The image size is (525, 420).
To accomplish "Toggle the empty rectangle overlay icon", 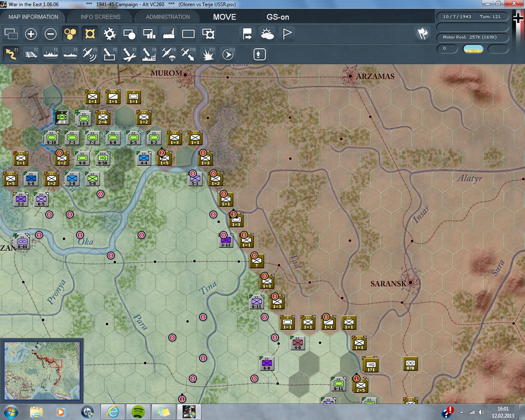I will click(188, 34).
